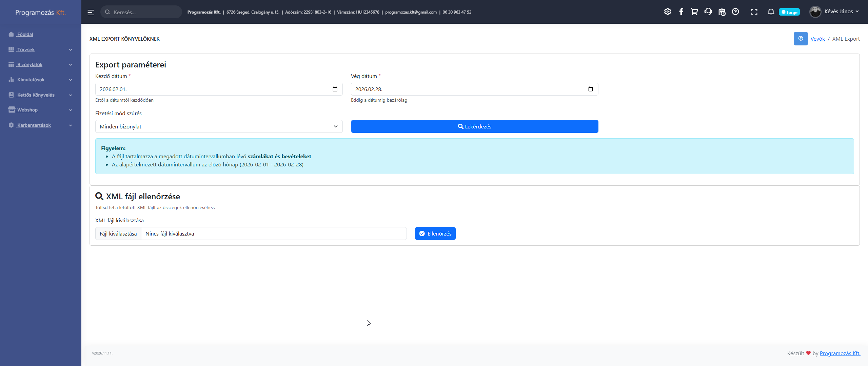This screenshot has width=868, height=366.
Task: Click the forge badge in the header
Action: click(x=789, y=12)
